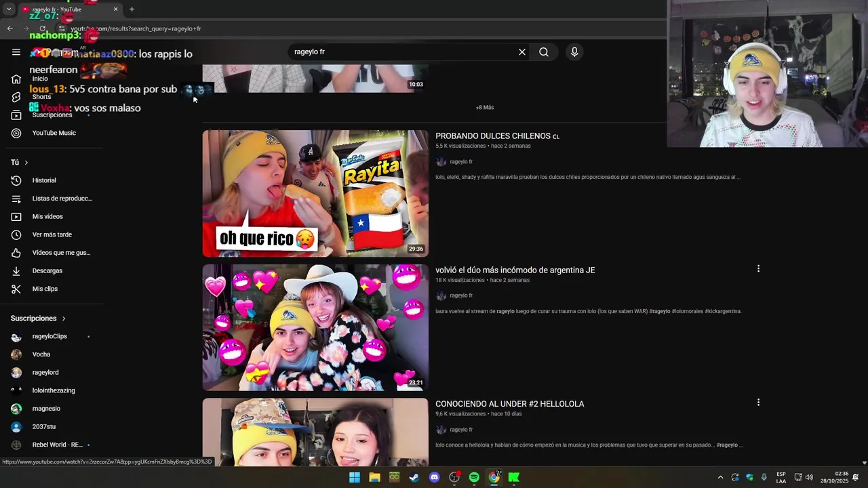Open PROBANDO DULCES CHILENOS video title
The width and height of the screenshot is (868, 488).
pos(497,136)
